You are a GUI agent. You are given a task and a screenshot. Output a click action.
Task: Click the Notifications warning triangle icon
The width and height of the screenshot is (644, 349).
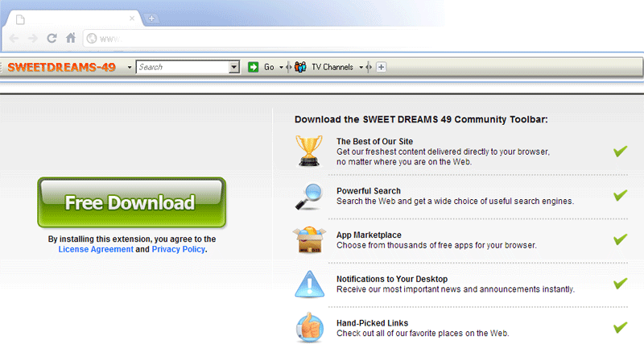point(309,284)
